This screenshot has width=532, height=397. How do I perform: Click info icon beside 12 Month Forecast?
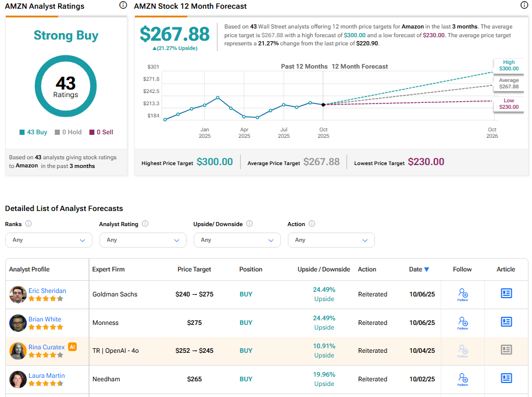524,5
